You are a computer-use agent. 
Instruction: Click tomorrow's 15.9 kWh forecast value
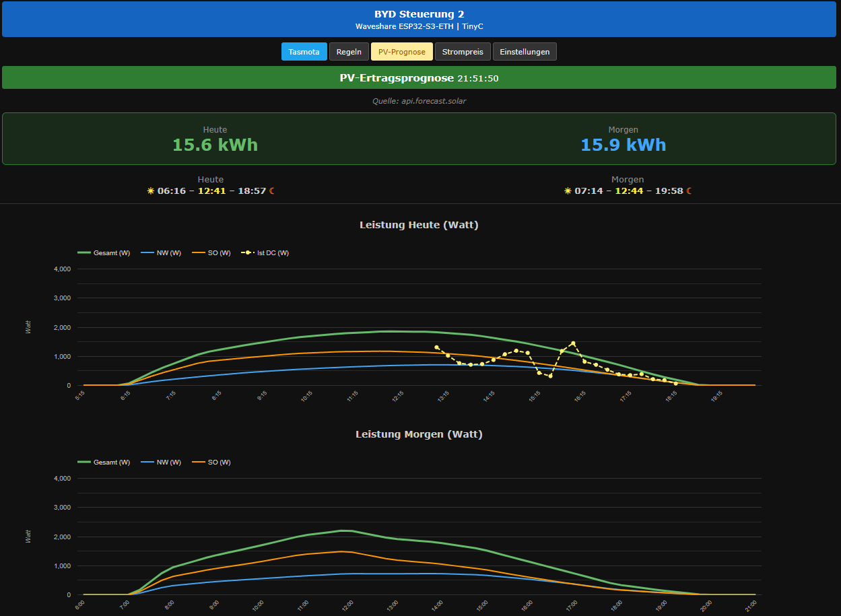pyautogui.click(x=623, y=145)
